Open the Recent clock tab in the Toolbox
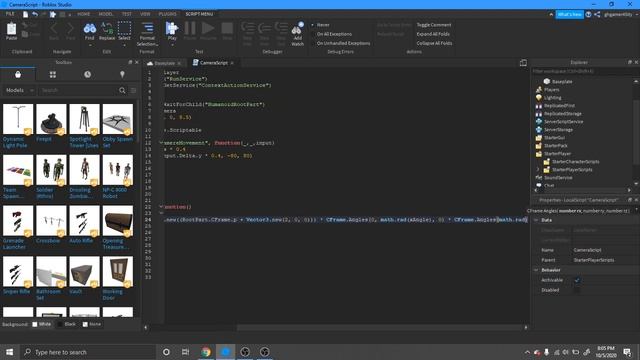640x360 pixels. coord(87,74)
